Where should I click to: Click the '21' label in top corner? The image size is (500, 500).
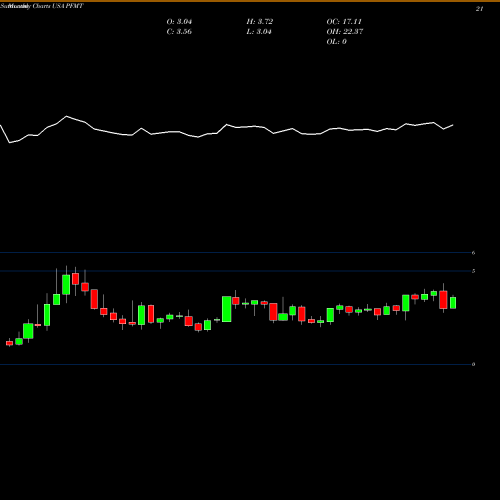[479, 9]
